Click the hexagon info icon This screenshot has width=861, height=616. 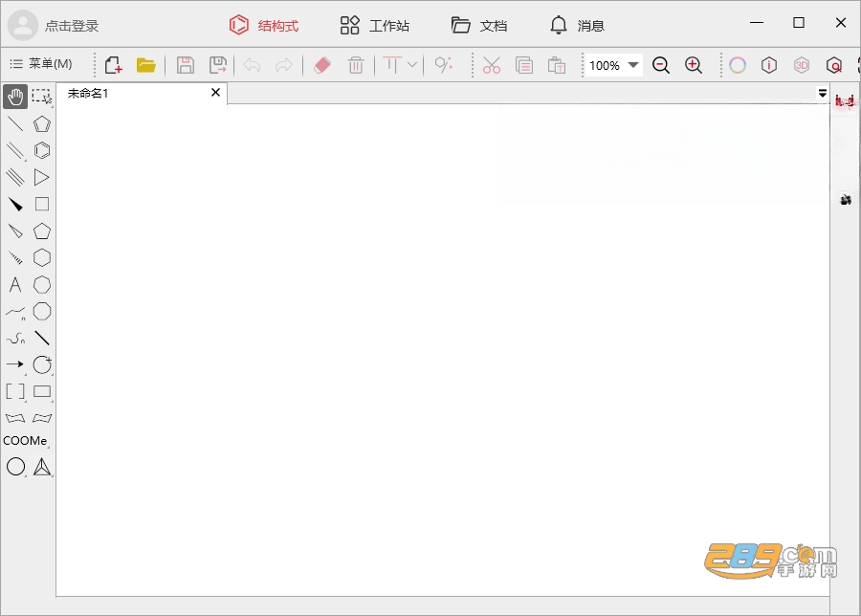tap(769, 65)
